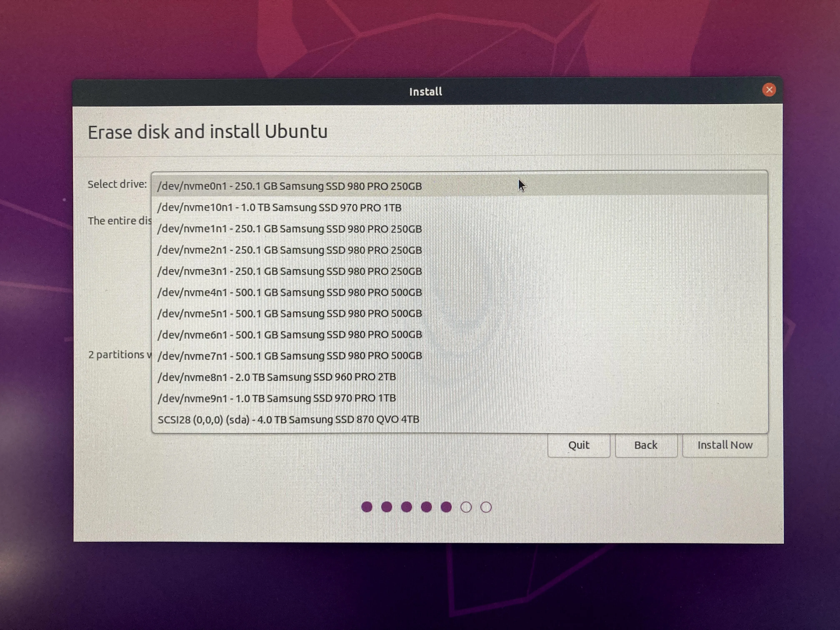Choose /dev/nvme10n1 1.0 TB drive

coord(279,208)
